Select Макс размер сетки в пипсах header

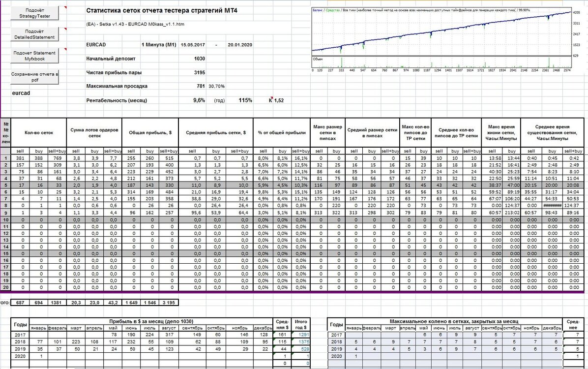coord(327,132)
